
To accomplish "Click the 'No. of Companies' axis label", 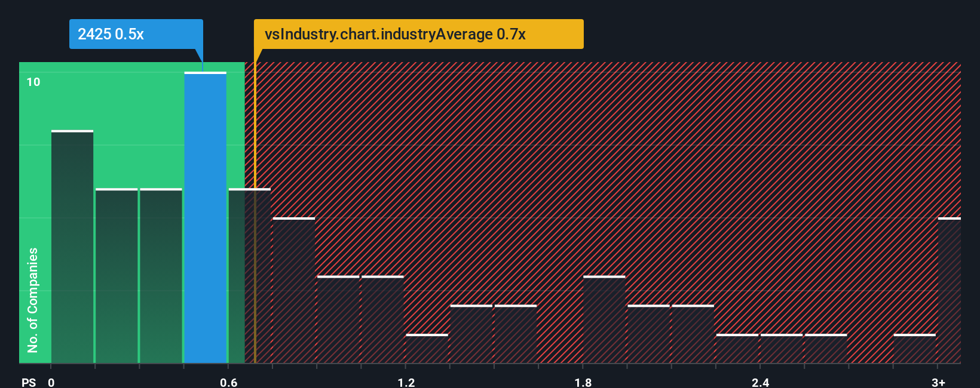I will 33,300.
